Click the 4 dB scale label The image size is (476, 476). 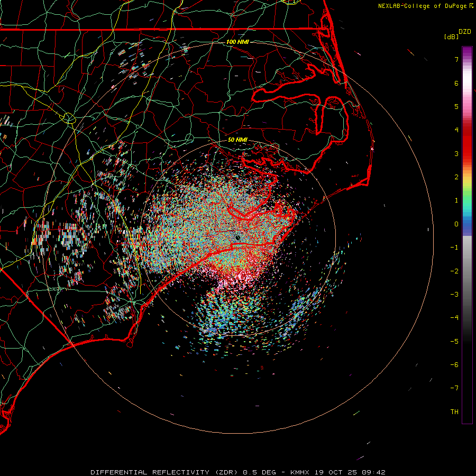pyautogui.click(x=456, y=130)
